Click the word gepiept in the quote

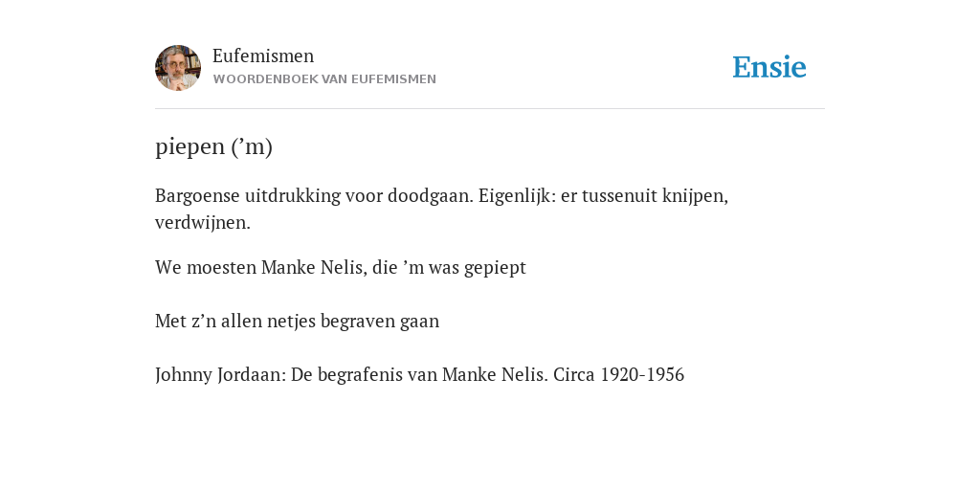495,268
